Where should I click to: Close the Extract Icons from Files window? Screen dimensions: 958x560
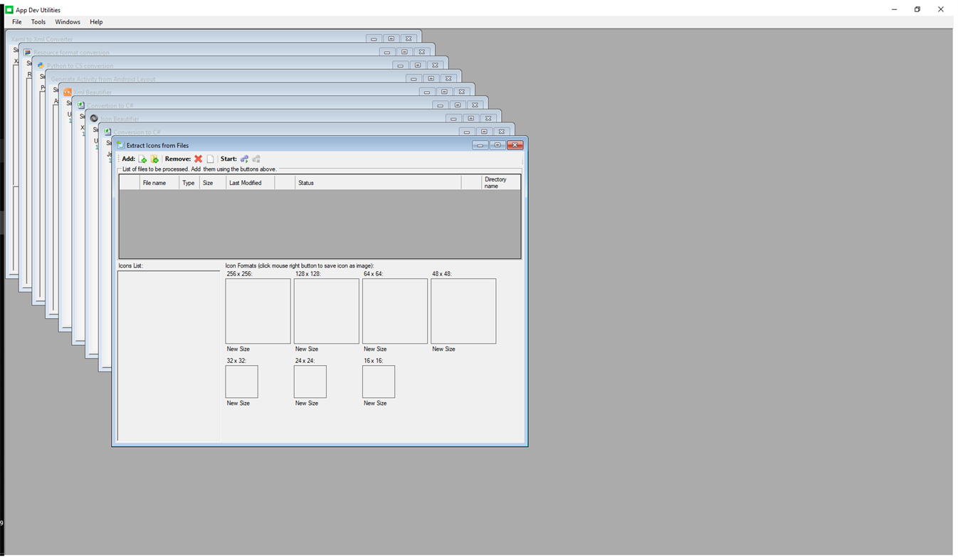point(515,145)
